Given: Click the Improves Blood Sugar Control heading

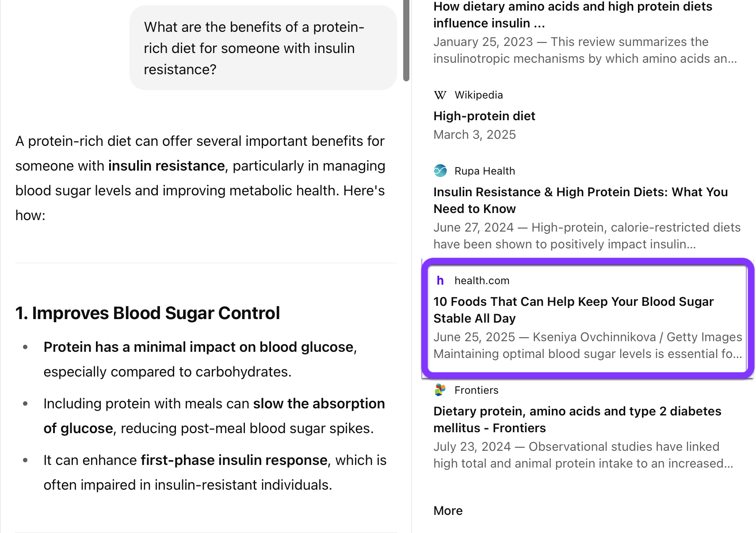Looking at the screenshot, I should (x=148, y=313).
